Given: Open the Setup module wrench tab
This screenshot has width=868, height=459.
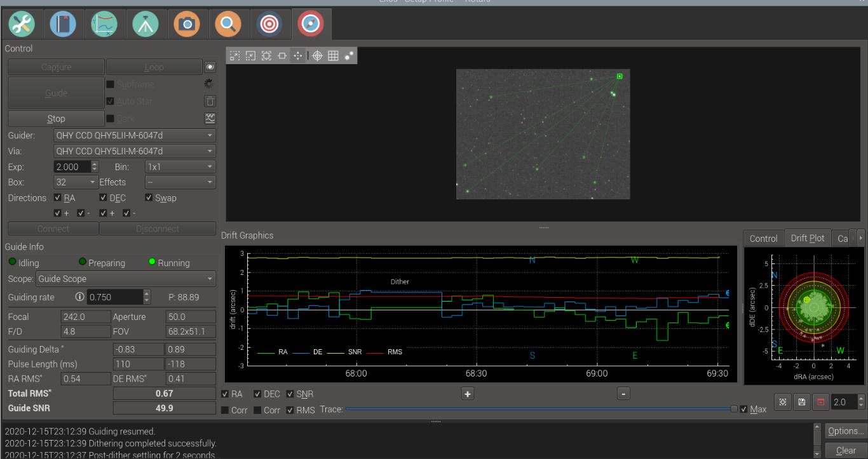Looking at the screenshot, I should [22, 24].
